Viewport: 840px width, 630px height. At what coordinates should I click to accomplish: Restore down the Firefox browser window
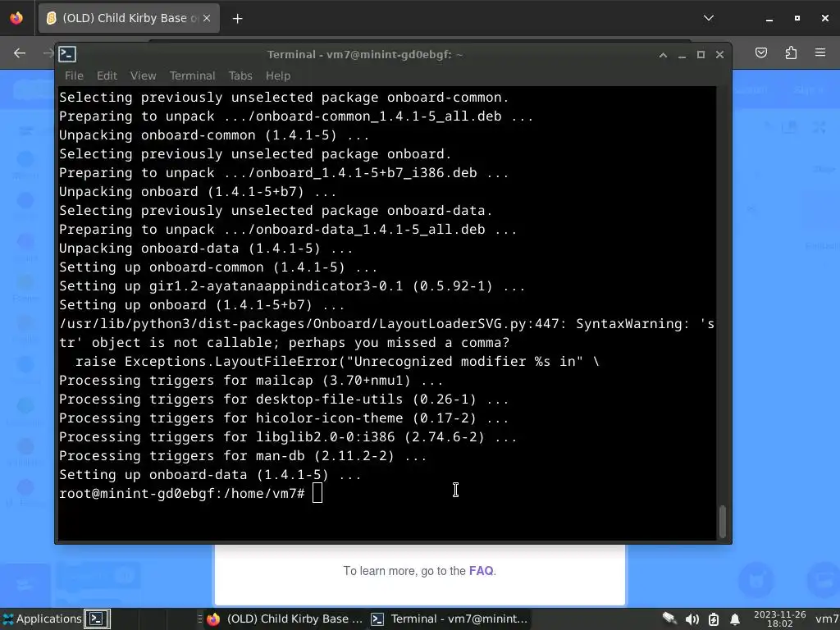pos(797,18)
